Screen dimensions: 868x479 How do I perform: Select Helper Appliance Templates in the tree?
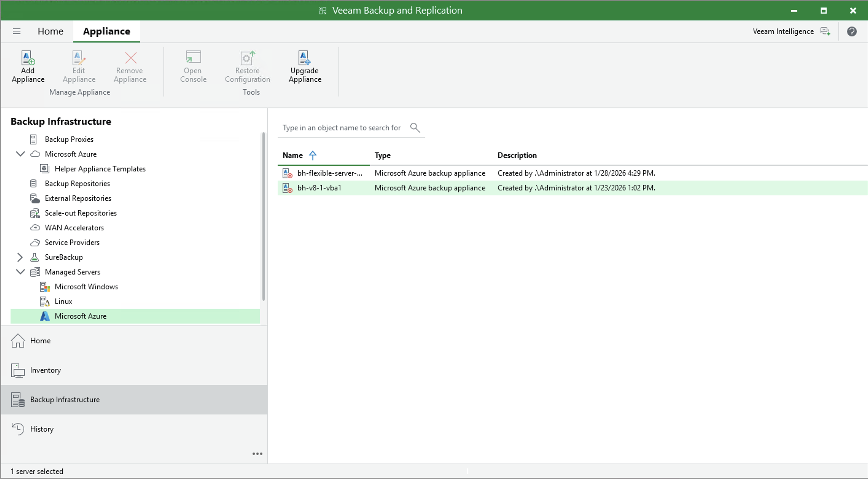[100, 169]
